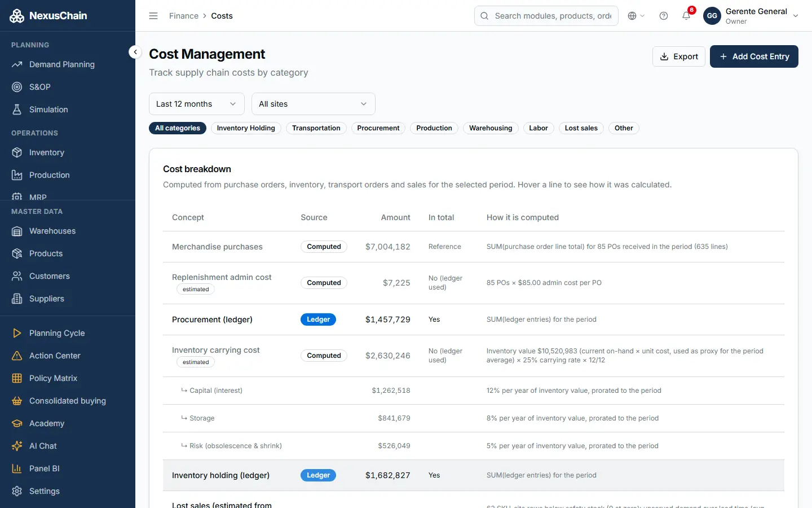This screenshot has width=812, height=508.
Task: Click Ledger badge in Inventory holding row
Action: [318, 475]
